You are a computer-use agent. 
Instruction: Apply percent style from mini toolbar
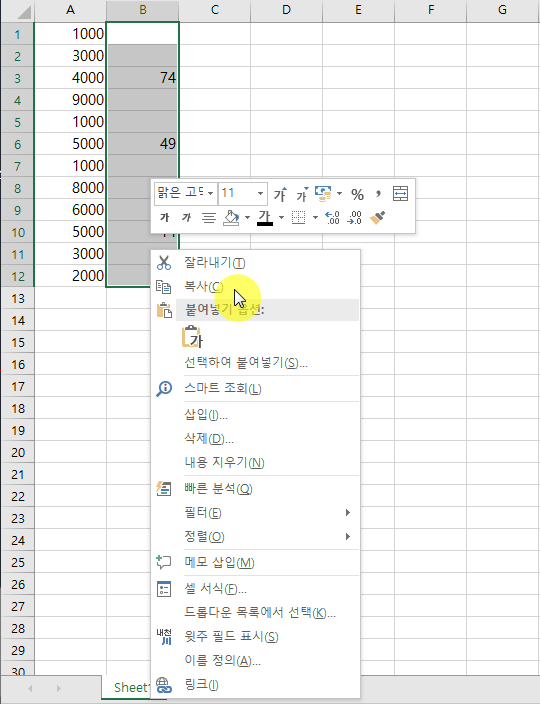coord(357,194)
